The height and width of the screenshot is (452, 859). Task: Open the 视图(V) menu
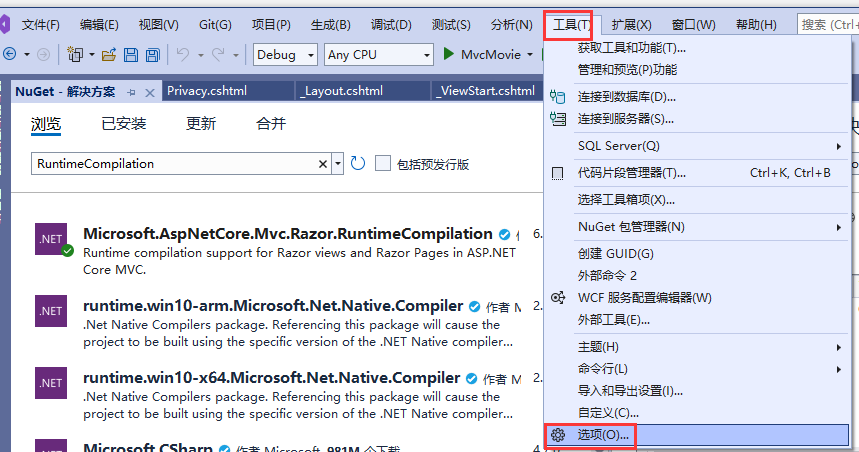click(x=158, y=25)
